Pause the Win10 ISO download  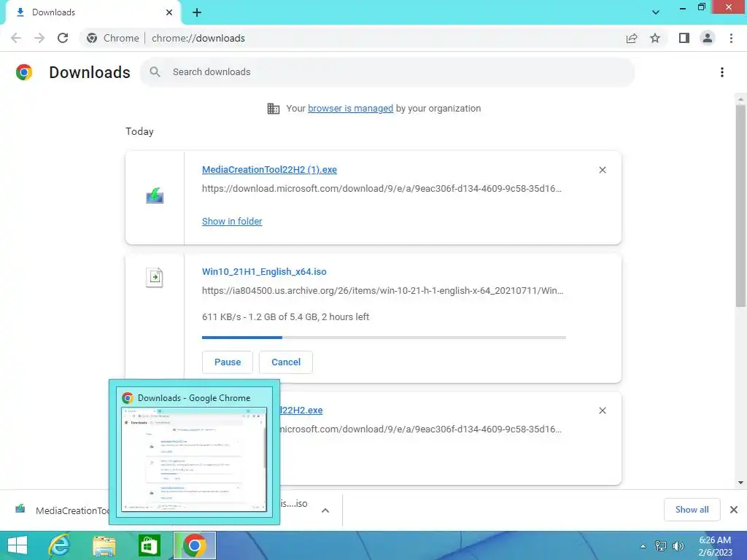click(228, 362)
